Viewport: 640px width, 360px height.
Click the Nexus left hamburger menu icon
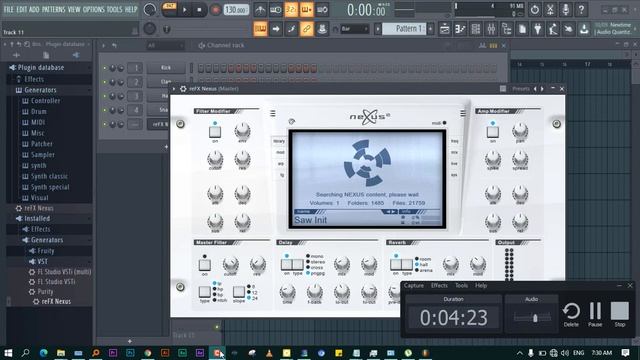pyautogui.click(x=273, y=113)
